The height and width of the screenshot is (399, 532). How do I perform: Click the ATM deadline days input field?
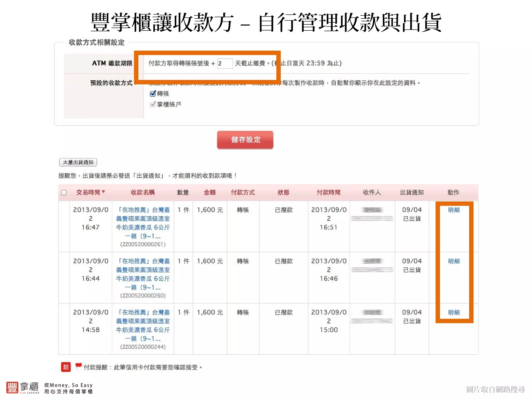coord(225,63)
